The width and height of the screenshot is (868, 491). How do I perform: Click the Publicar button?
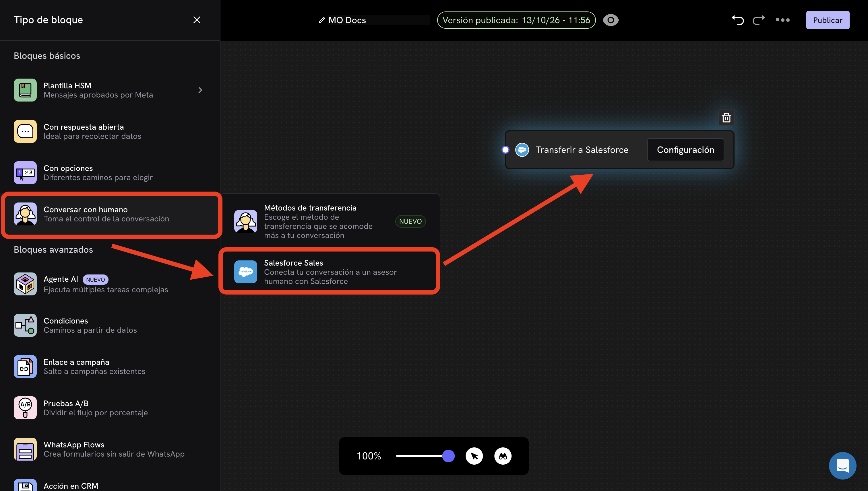828,20
